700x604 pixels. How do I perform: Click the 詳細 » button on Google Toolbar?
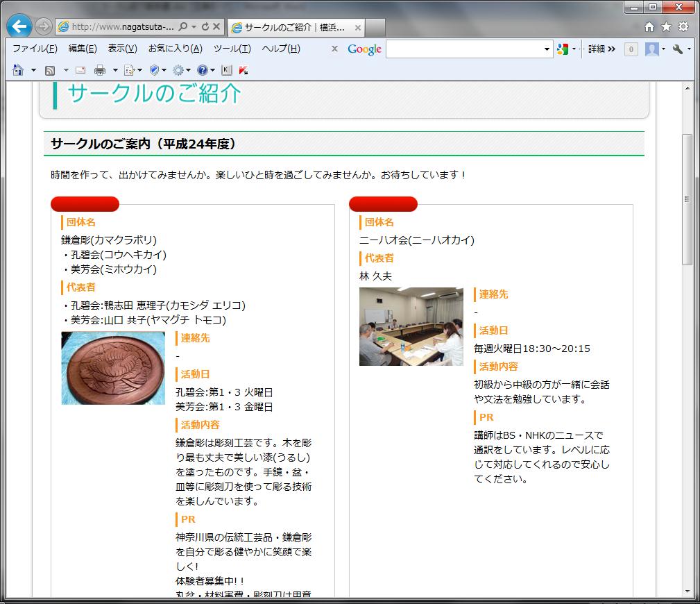point(601,49)
